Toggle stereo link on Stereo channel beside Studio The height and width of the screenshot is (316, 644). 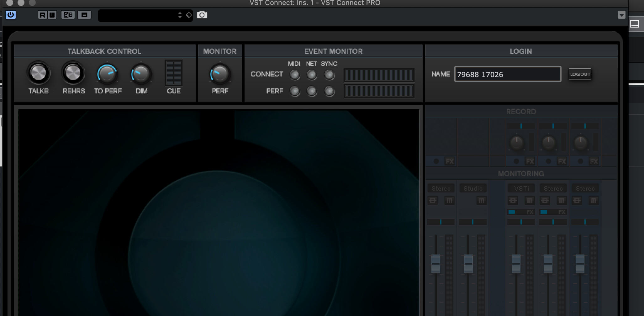point(433,200)
